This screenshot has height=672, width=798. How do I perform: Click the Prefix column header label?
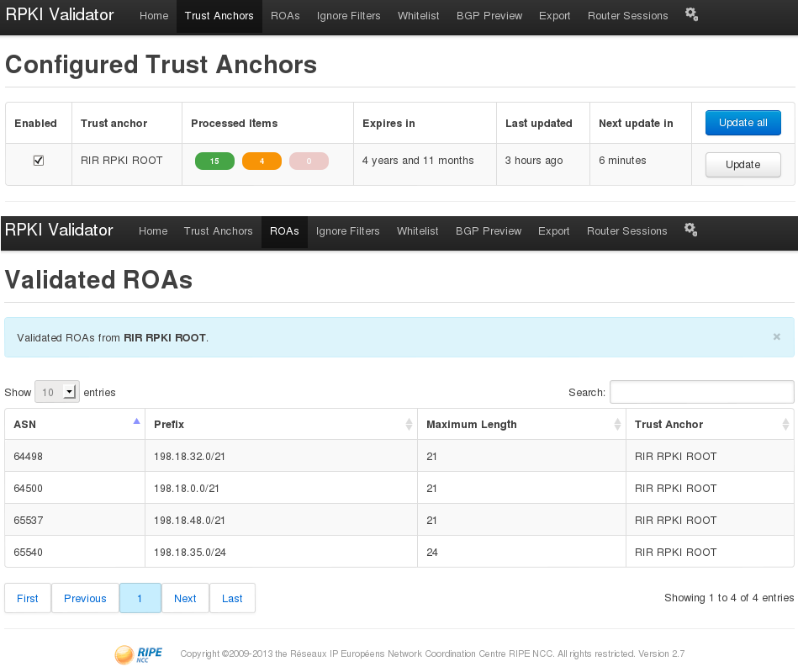[169, 424]
